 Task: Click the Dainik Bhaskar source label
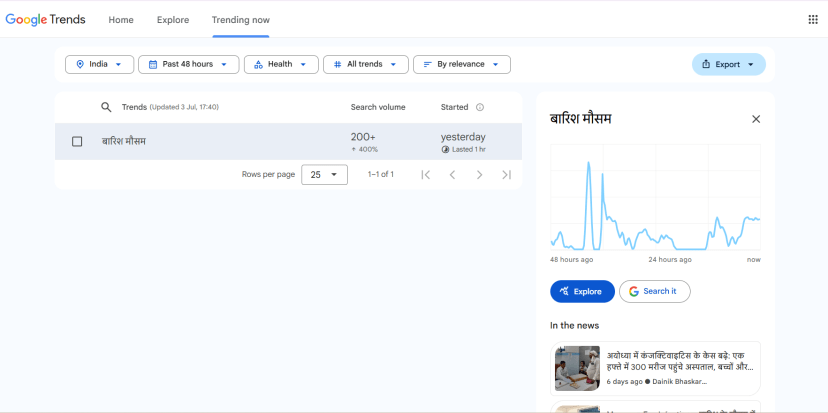pos(680,381)
